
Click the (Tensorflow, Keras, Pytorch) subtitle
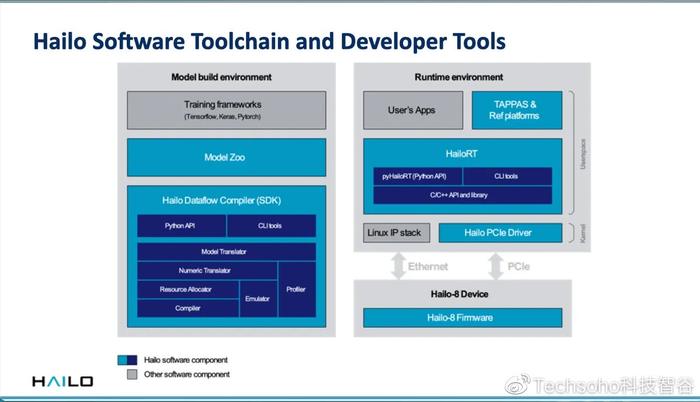click(222, 117)
